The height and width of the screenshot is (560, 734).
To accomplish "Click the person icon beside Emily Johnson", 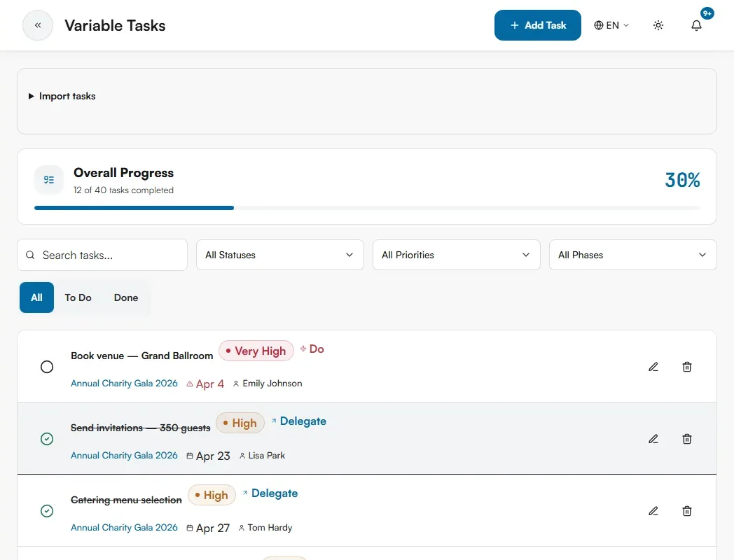I will tap(236, 384).
